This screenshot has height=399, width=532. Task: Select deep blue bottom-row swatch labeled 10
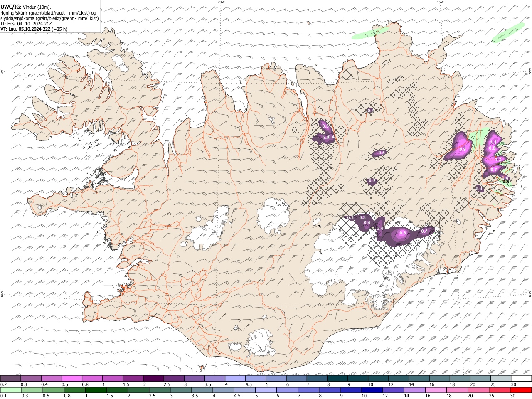pyautogui.click(x=372, y=390)
